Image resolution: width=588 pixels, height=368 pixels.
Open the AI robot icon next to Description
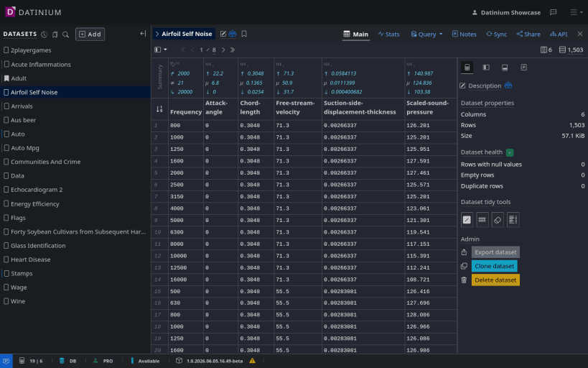click(508, 86)
